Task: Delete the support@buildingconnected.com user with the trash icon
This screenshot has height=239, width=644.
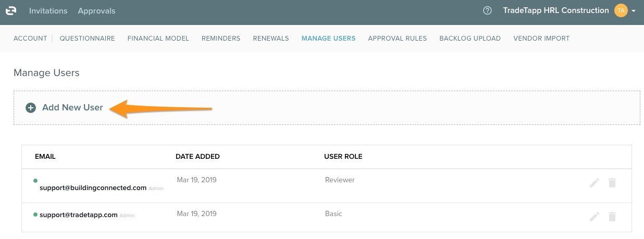Action: pyautogui.click(x=612, y=183)
